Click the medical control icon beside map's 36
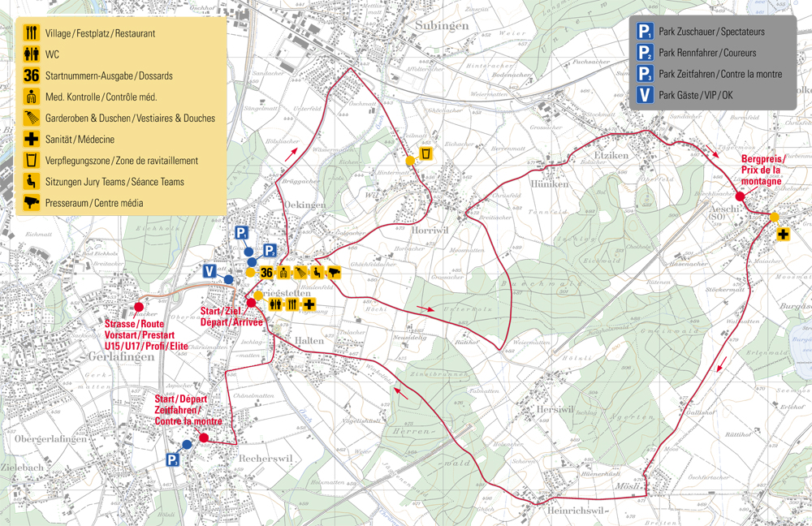The image size is (812, 526). click(x=283, y=273)
